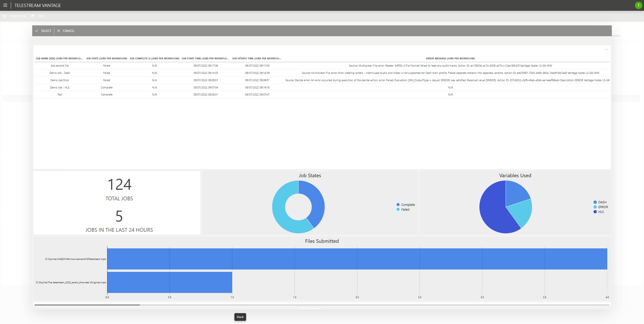
Task: Click the Dash main profile error message
Action: 450,73
